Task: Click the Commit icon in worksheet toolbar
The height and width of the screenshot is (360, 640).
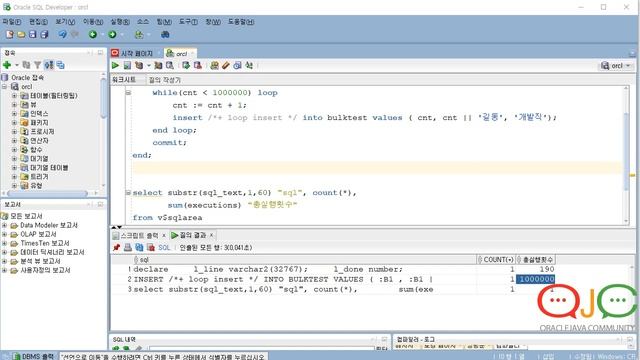Action: (x=186, y=65)
